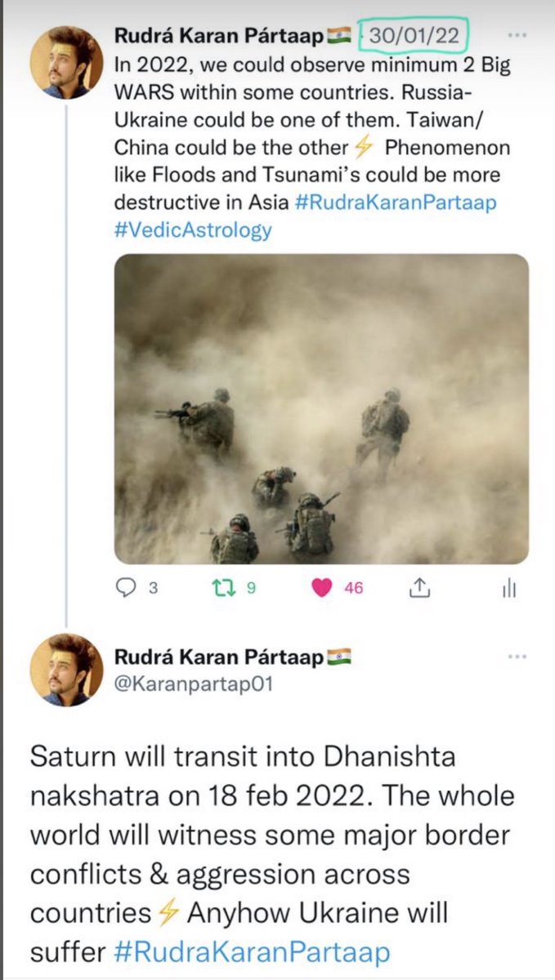Viewport: 555px width, 980px height.
Task: Open the #VedicAstrology hashtag
Action: click(193, 230)
